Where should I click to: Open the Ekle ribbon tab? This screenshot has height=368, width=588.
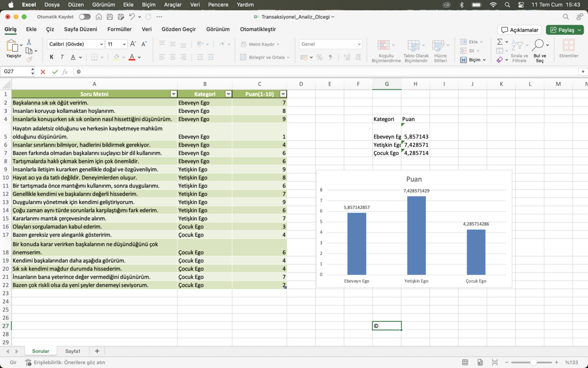[31, 29]
